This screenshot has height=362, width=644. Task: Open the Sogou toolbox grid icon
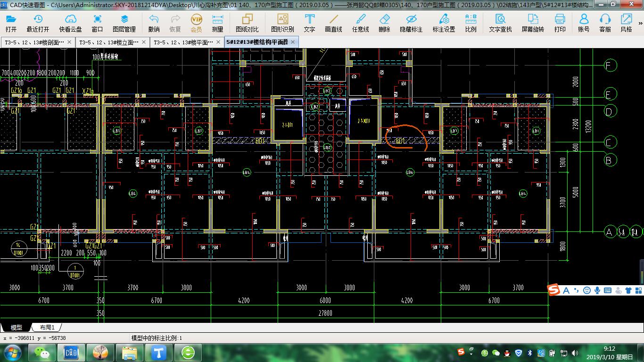[638, 290]
